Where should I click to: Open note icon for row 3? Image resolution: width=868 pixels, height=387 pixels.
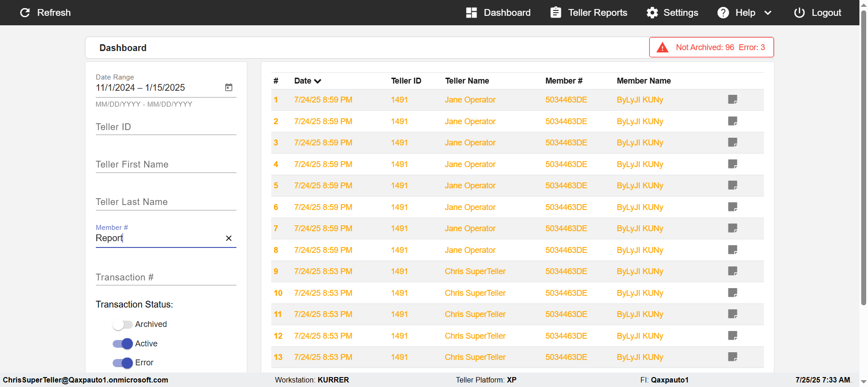point(733,142)
